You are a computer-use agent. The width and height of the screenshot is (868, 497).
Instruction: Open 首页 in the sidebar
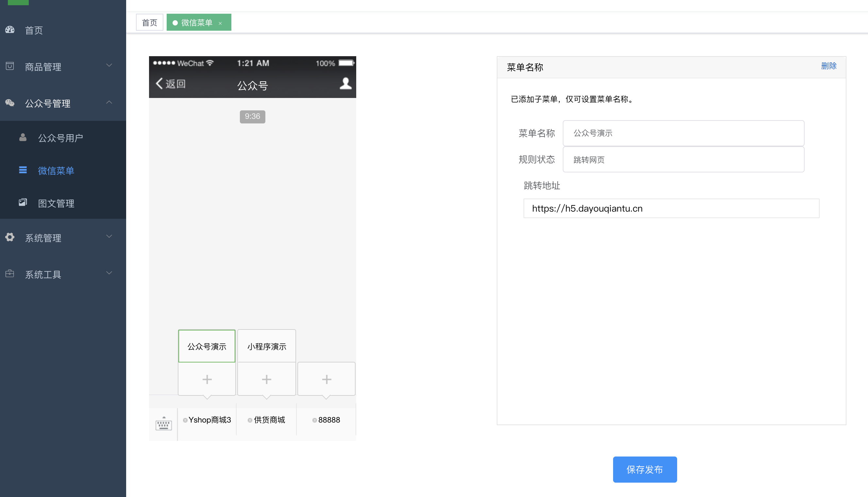click(x=63, y=30)
